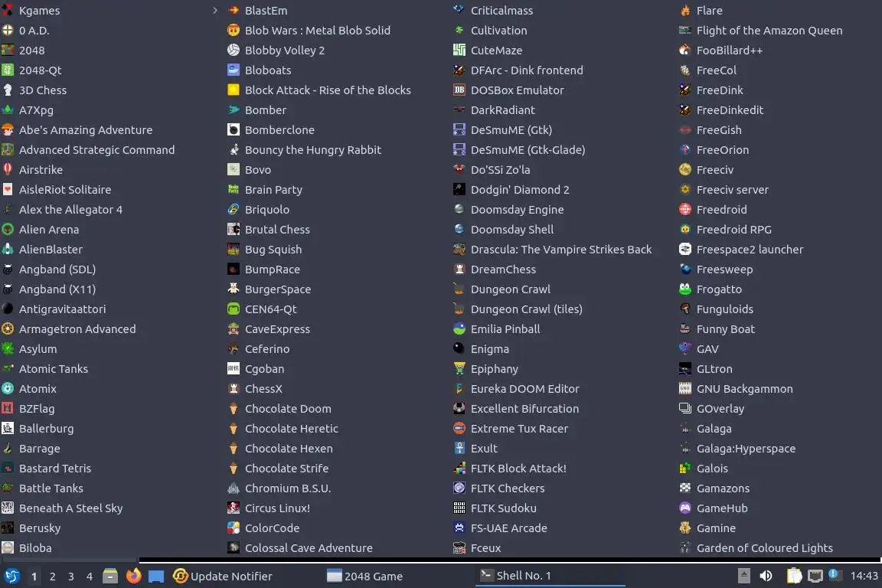Click the 'Angband (X11)' label

(x=57, y=289)
